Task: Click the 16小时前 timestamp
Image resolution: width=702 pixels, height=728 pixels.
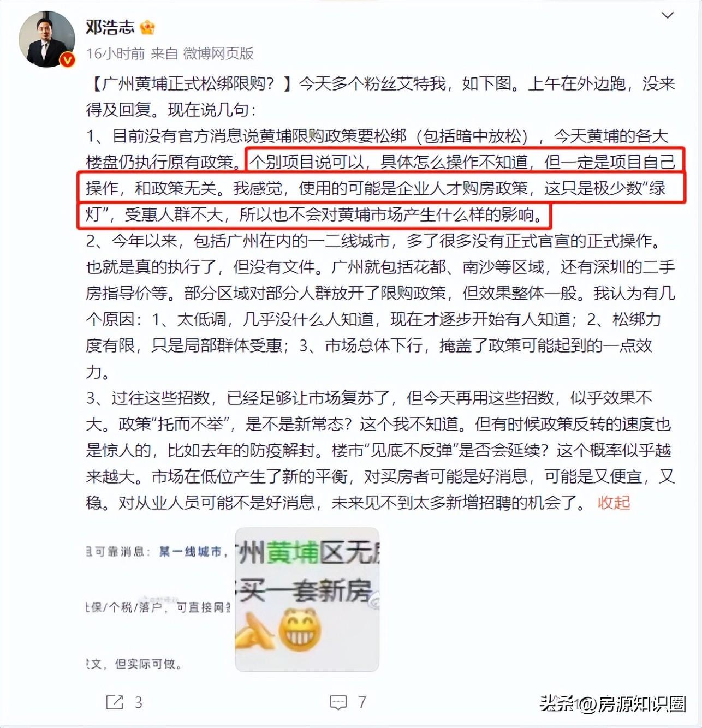Action: 115,53
